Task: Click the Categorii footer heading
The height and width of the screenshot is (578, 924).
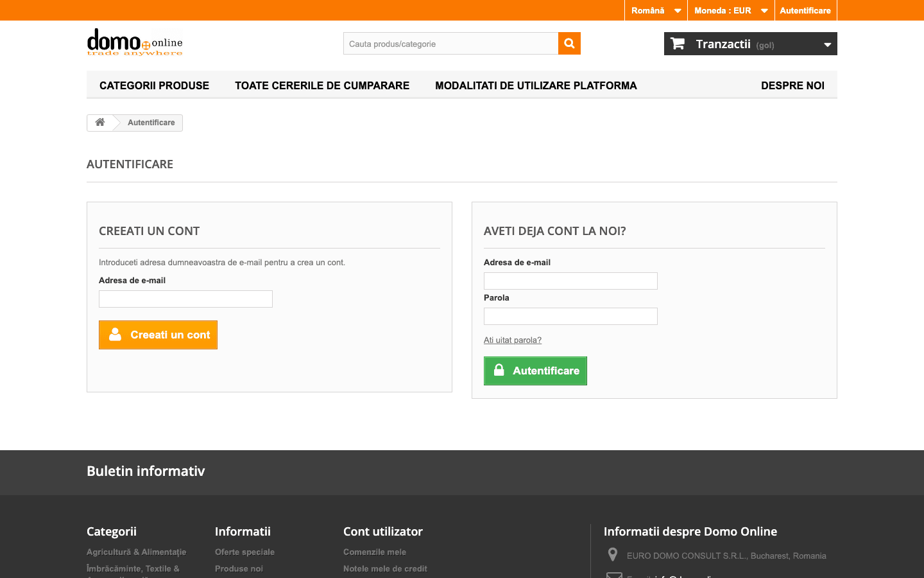Action: (112, 531)
